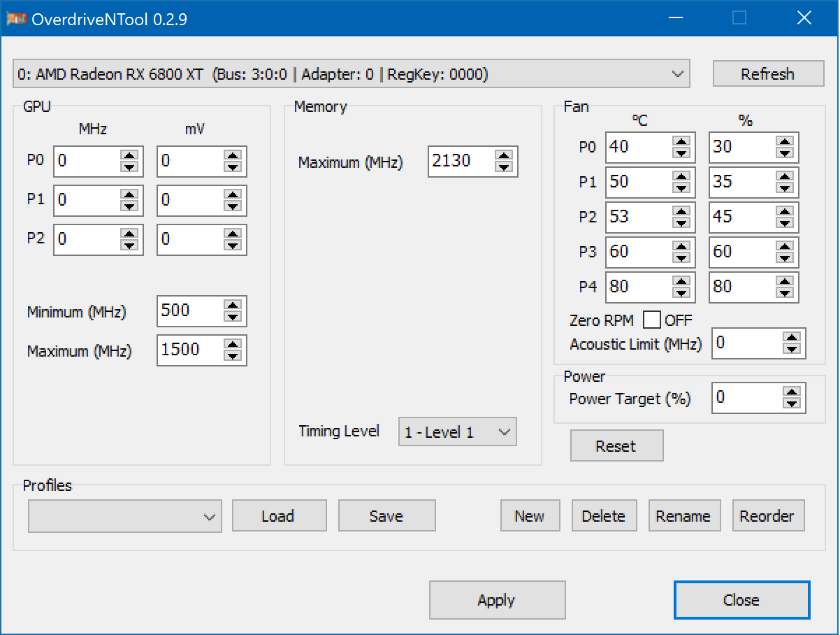Image resolution: width=840 pixels, height=635 pixels.
Task: Reorder the profiles list
Action: coord(767,516)
